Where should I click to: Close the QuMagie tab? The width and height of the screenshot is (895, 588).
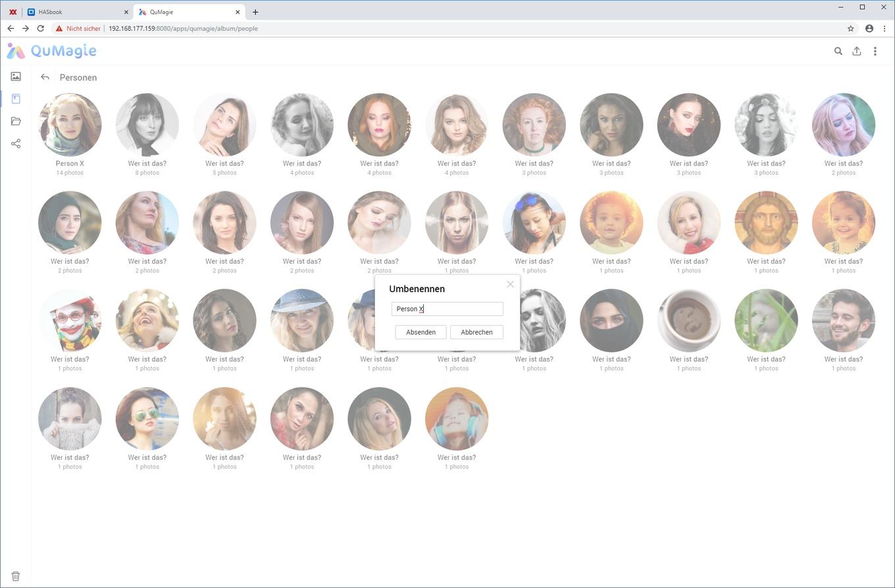[x=238, y=12]
